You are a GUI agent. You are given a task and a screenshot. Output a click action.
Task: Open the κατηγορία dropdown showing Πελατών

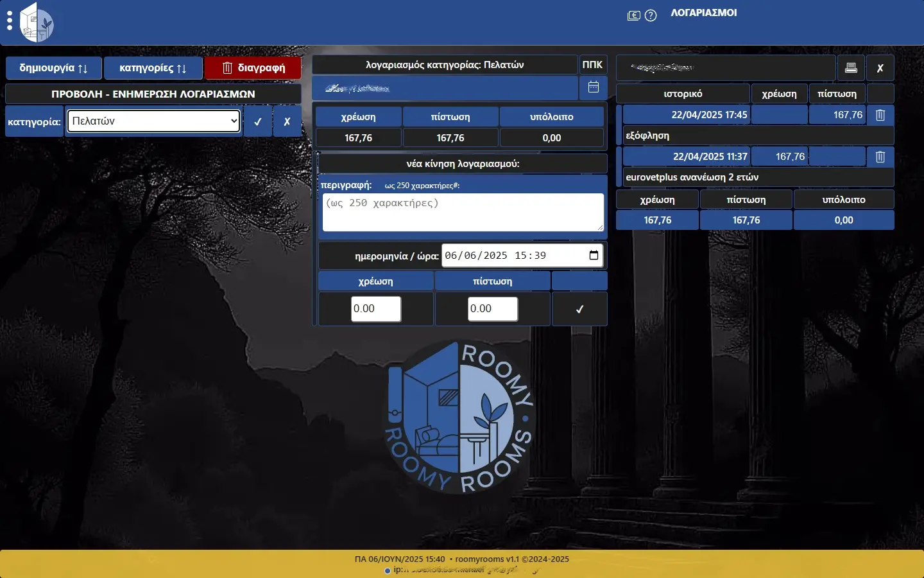click(x=154, y=121)
